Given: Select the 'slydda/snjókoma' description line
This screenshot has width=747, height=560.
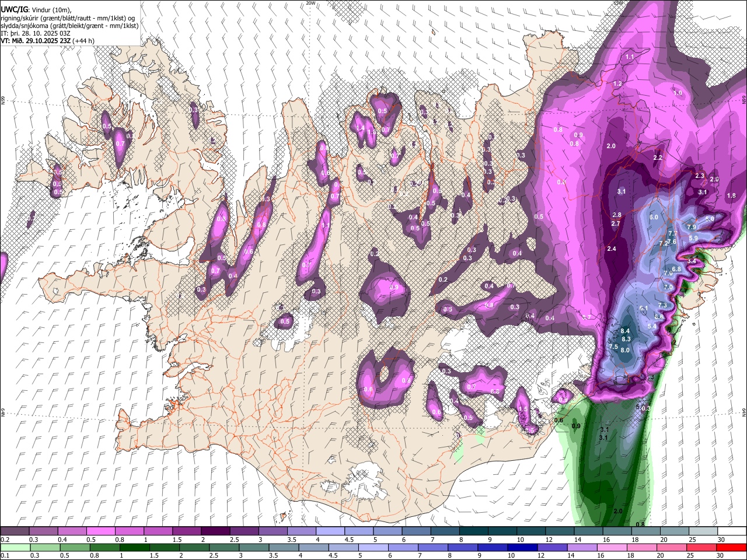Looking at the screenshot, I should coord(69,26).
